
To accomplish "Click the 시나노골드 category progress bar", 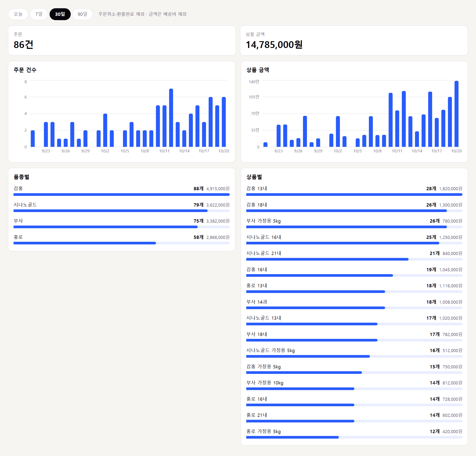I will [x=121, y=211].
